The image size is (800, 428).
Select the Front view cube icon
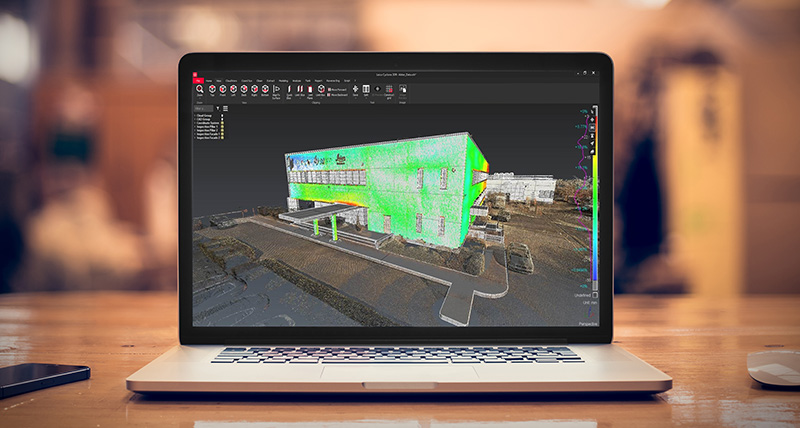[x=222, y=90]
